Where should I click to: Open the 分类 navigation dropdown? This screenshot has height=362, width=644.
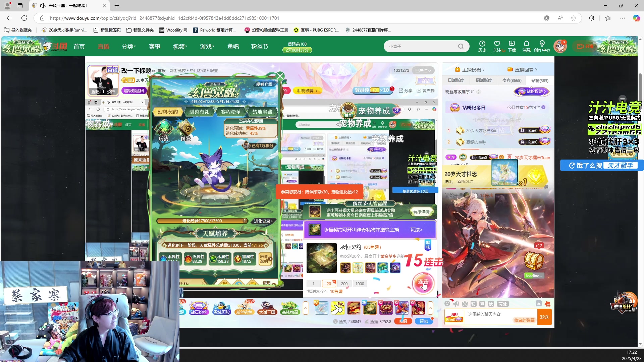(x=128, y=47)
